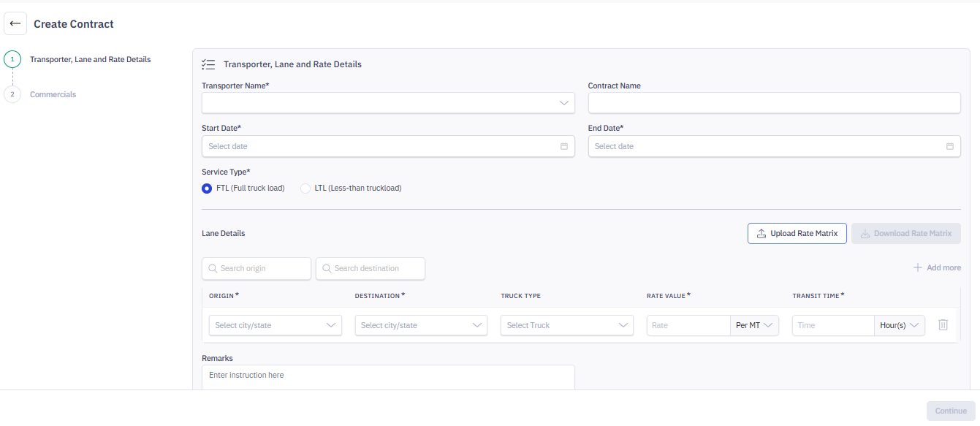Click the Contract Name input field
The width and height of the screenshot is (980, 426).
click(774, 103)
